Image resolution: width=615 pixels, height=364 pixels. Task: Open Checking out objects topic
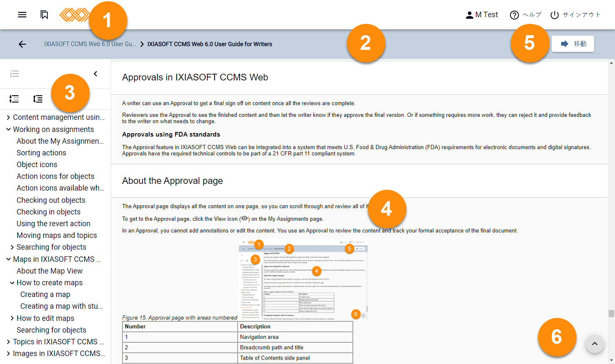coord(51,200)
